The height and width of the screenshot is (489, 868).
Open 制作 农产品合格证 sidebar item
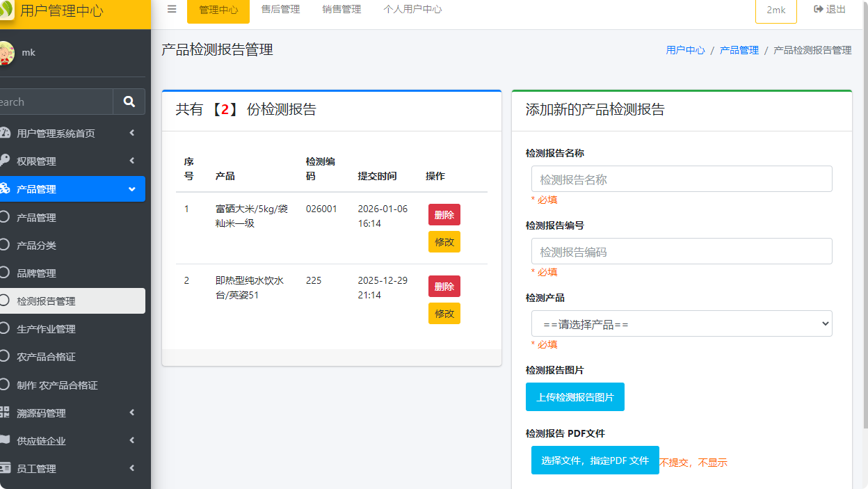(x=72, y=385)
